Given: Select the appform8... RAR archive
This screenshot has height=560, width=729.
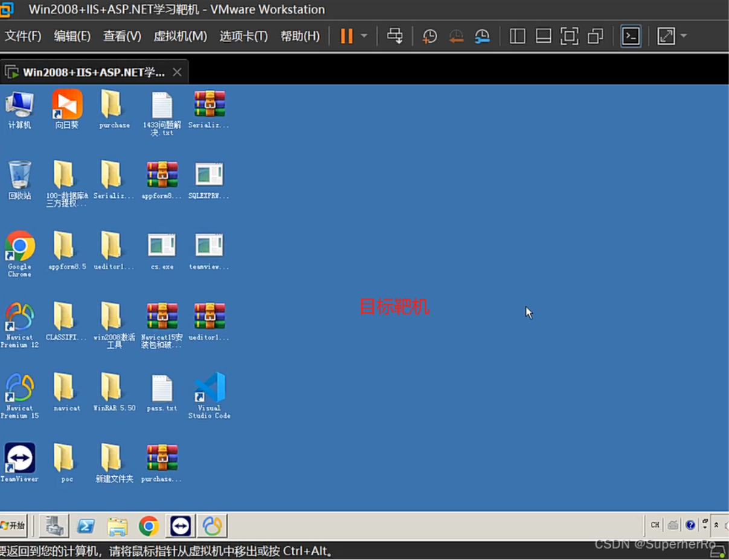Looking at the screenshot, I should (162, 180).
